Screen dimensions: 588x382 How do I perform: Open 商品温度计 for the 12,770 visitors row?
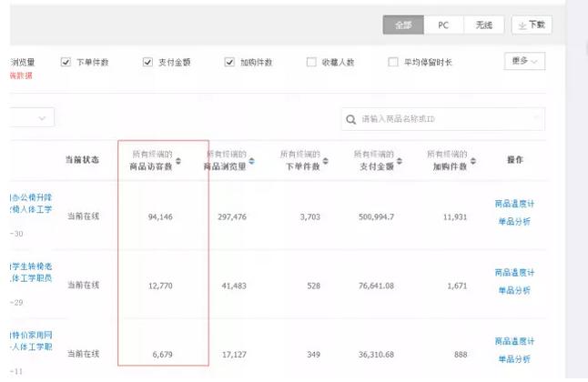[514, 273]
